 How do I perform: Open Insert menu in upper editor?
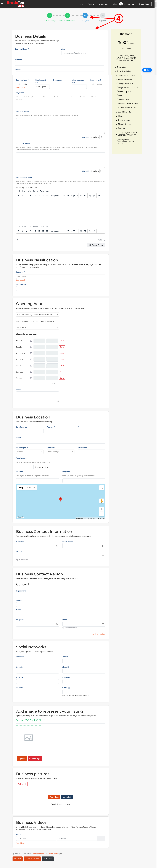pyautogui.click(x=24, y=191)
